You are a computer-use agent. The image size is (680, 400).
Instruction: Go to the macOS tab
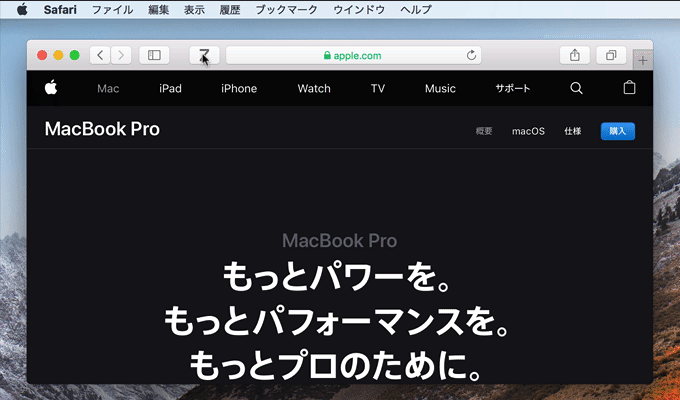(528, 131)
